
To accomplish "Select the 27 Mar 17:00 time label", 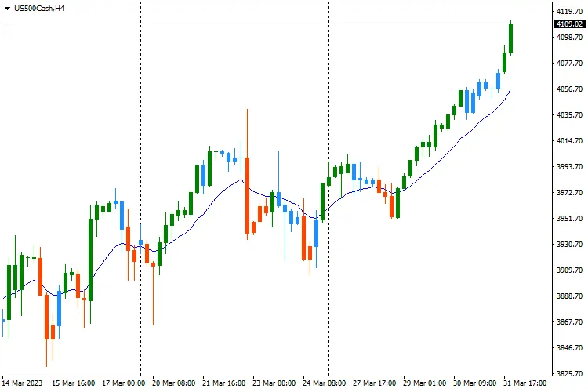I will 374,384.
